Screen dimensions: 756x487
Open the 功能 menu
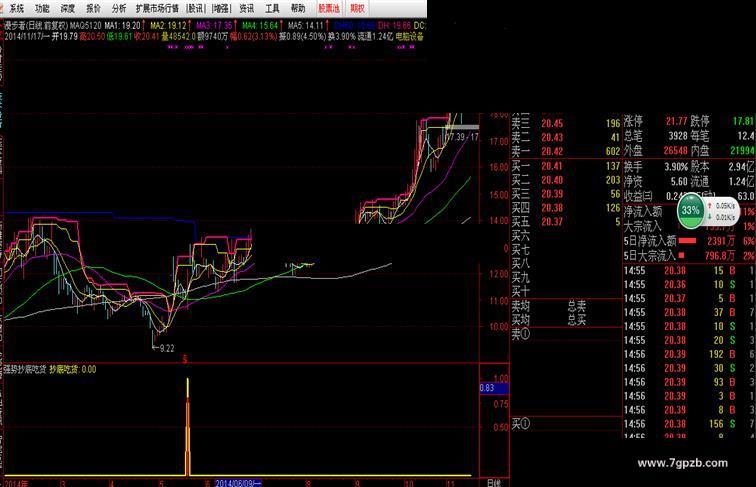[x=42, y=8]
